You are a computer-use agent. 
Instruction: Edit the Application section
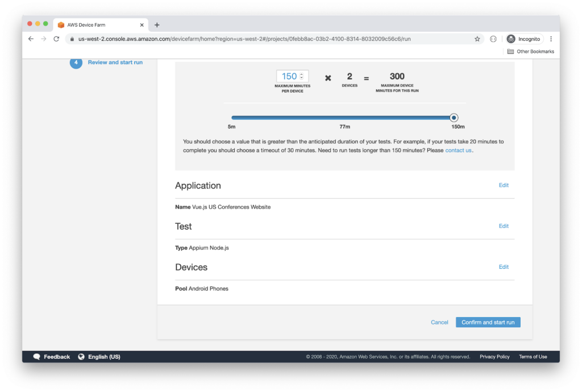(504, 185)
